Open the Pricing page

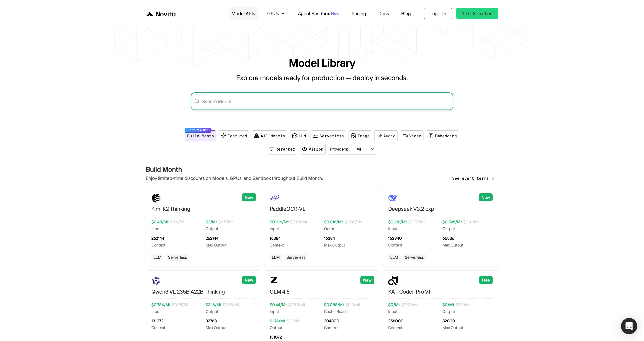coord(359,14)
